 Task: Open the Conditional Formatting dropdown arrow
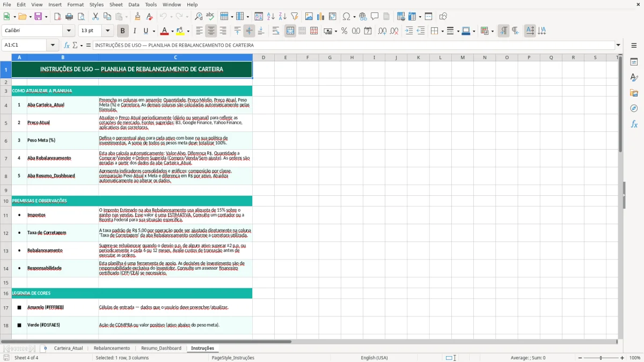[492, 31]
